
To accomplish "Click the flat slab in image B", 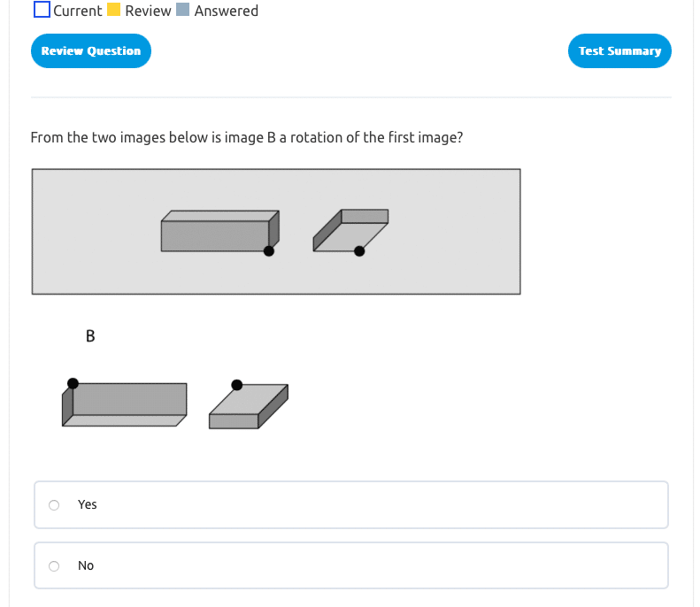I will (x=249, y=407).
